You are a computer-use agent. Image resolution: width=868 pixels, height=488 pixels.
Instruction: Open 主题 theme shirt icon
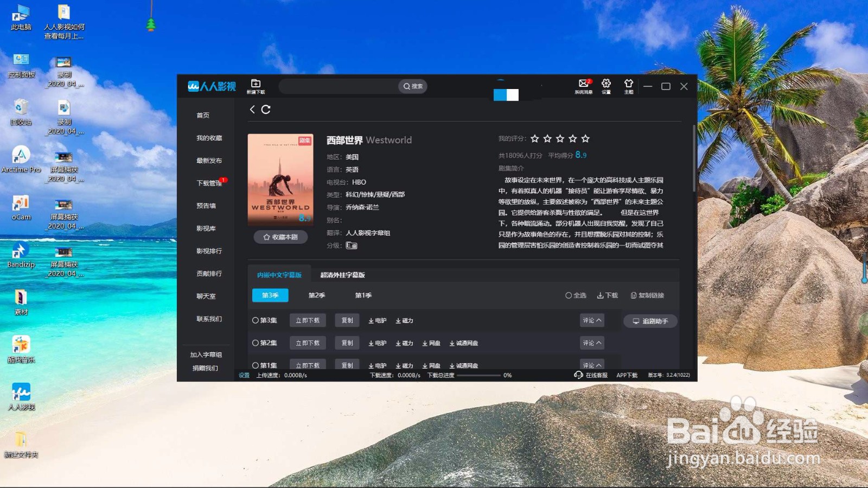click(x=628, y=86)
